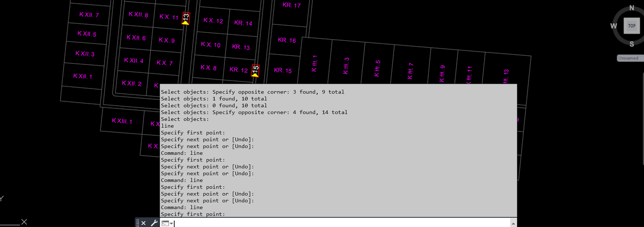Select the 'K.XII. 2' parcel label

click(132, 84)
